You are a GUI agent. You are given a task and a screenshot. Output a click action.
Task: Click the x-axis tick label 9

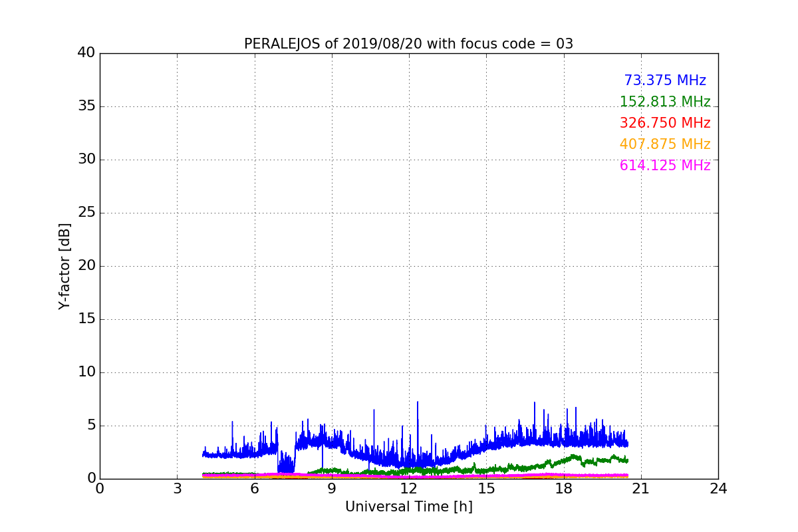pos(331,489)
